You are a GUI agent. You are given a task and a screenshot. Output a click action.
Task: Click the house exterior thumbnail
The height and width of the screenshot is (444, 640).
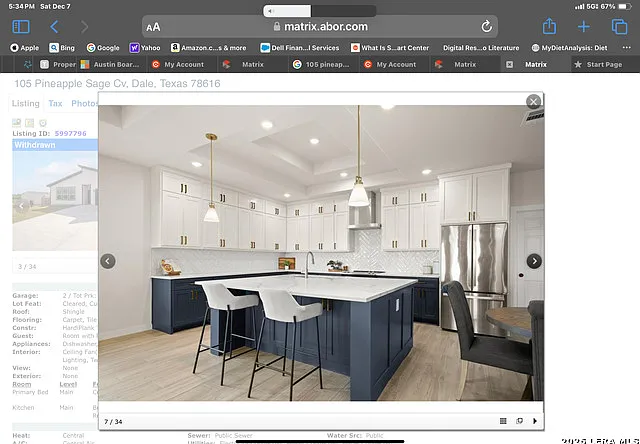pos(55,200)
